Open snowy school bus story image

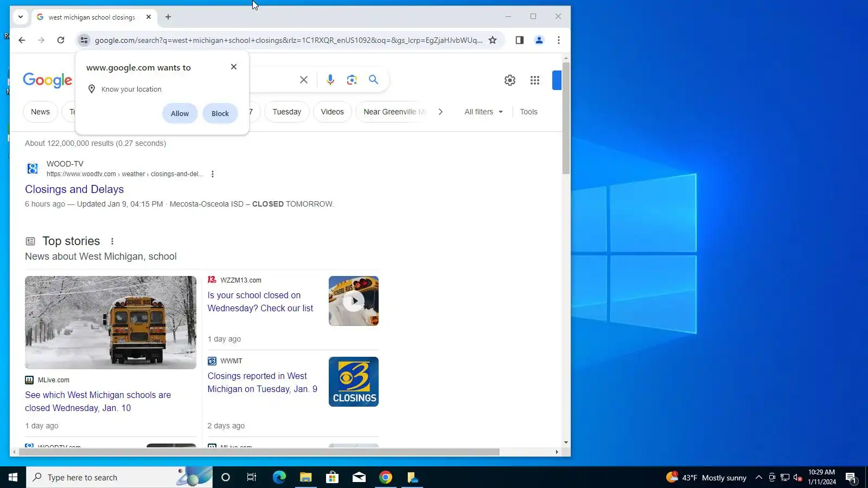pos(111,323)
